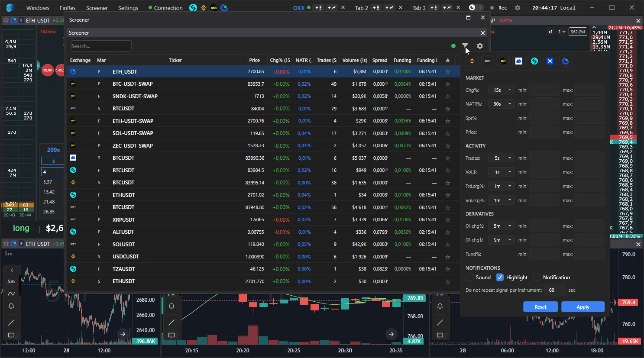Toggle the cyan S-logo exchange filter
Viewport: 644px width, 358px height.
coord(534,61)
